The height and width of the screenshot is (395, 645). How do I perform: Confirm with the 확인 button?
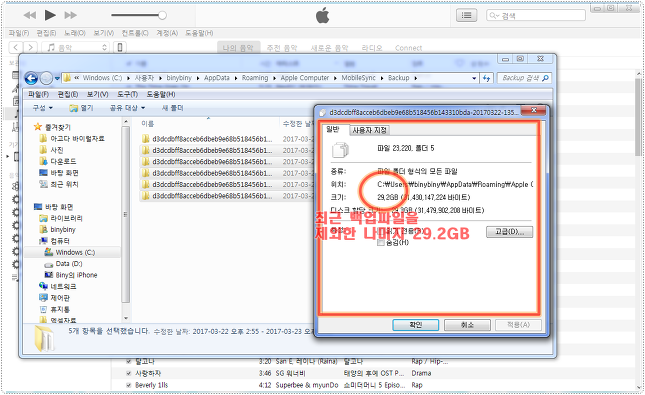point(415,325)
